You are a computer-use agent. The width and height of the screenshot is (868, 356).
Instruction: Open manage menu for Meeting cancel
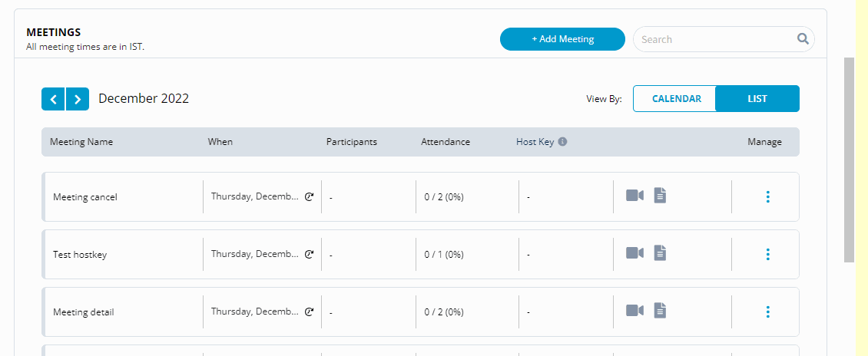(767, 197)
